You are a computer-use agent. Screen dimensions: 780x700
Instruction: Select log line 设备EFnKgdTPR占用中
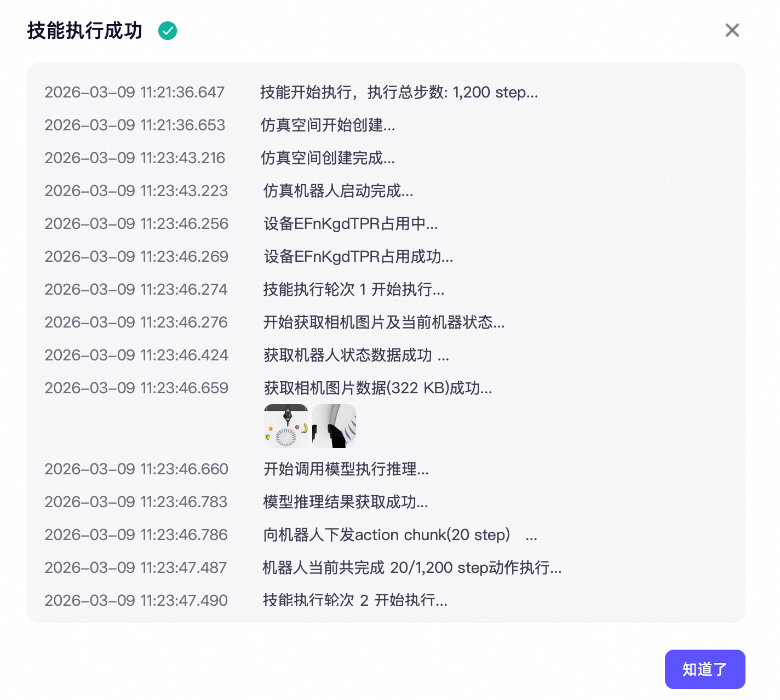(351, 223)
